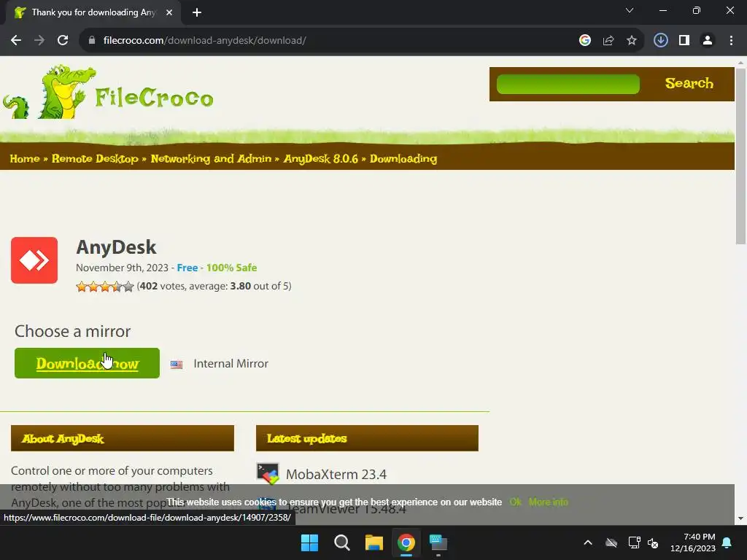Click the US flag icon beside Internal Mirror

click(x=177, y=365)
